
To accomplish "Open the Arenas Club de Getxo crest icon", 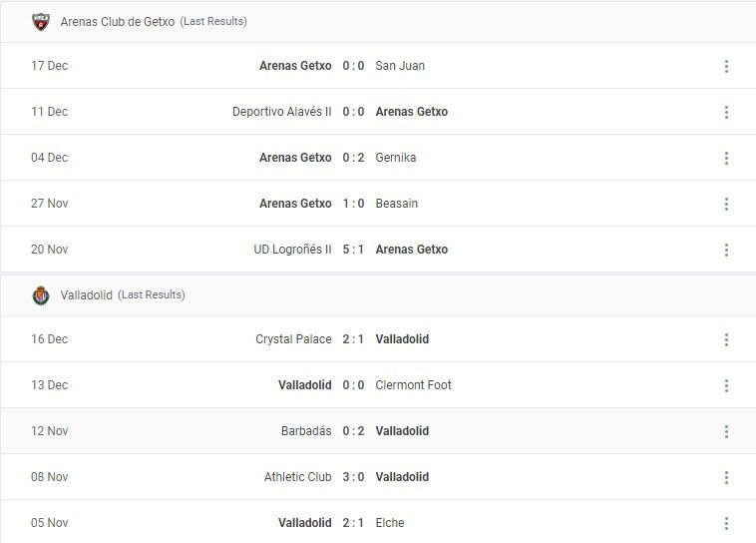I will pos(41,22).
